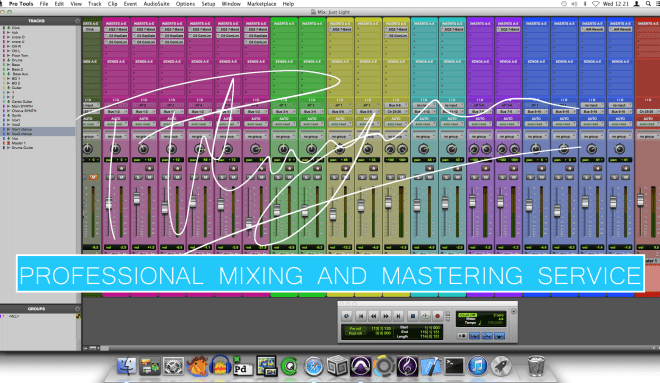Open the group selector on the Click strip
660x383 pixels.
[90, 136]
